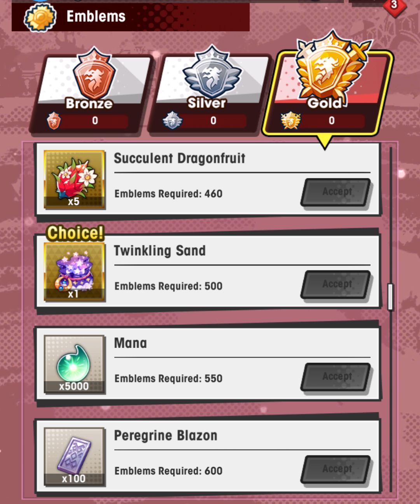Viewport: 420px width, 504px height.
Task: Switch to the Bronze emblems tab
Action: pyautogui.click(x=92, y=93)
